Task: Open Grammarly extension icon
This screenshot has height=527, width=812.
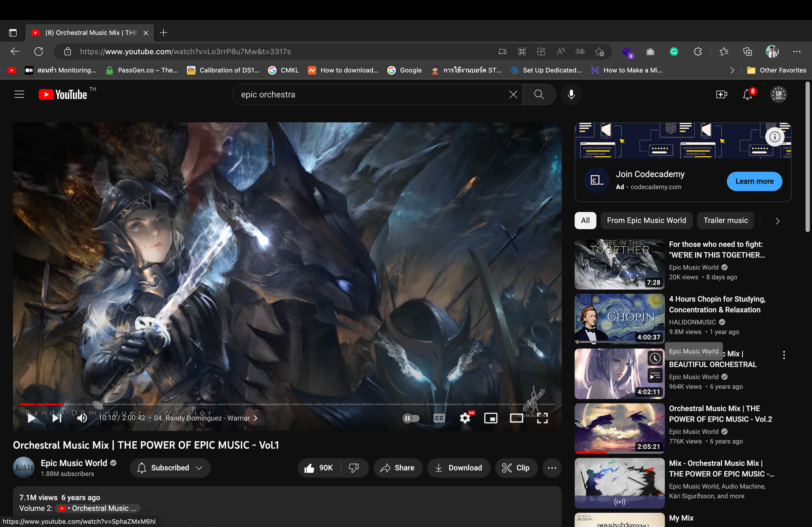Action: (674, 52)
